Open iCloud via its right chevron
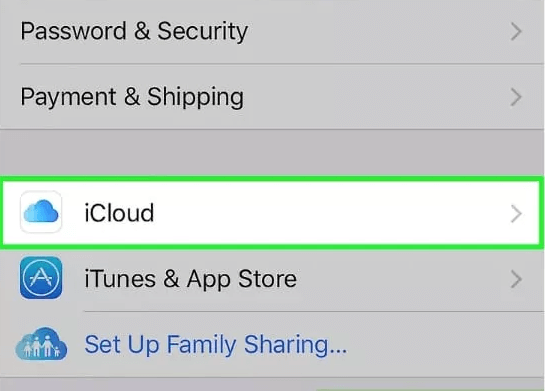548x391 pixels. pos(516,213)
